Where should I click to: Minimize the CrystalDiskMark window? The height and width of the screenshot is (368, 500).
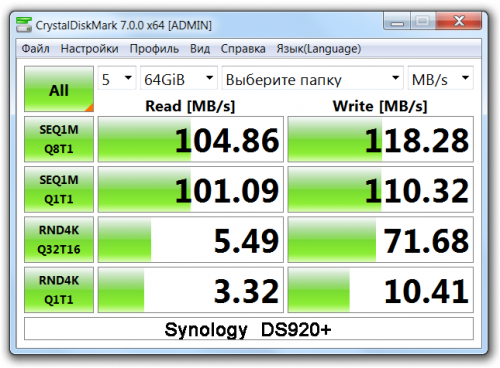pos(397,21)
